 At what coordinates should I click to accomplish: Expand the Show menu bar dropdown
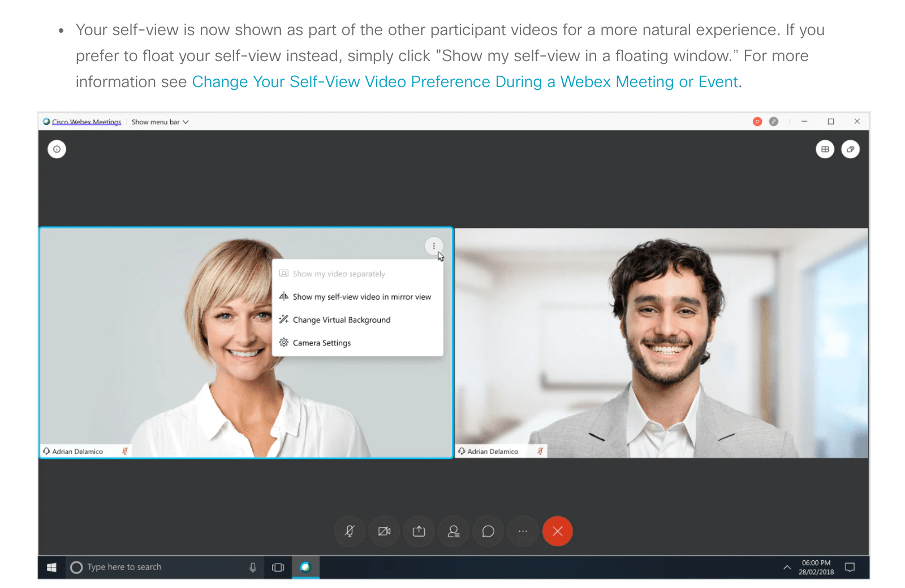point(160,122)
